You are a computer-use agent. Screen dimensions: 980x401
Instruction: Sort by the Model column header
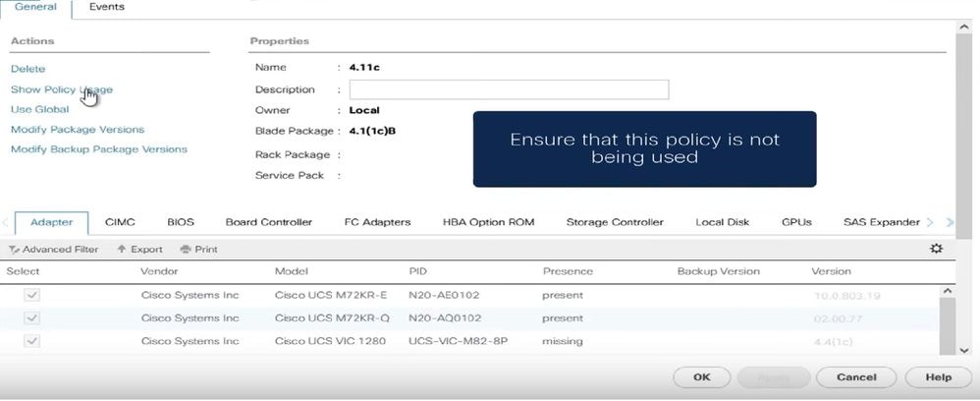click(x=292, y=271)
